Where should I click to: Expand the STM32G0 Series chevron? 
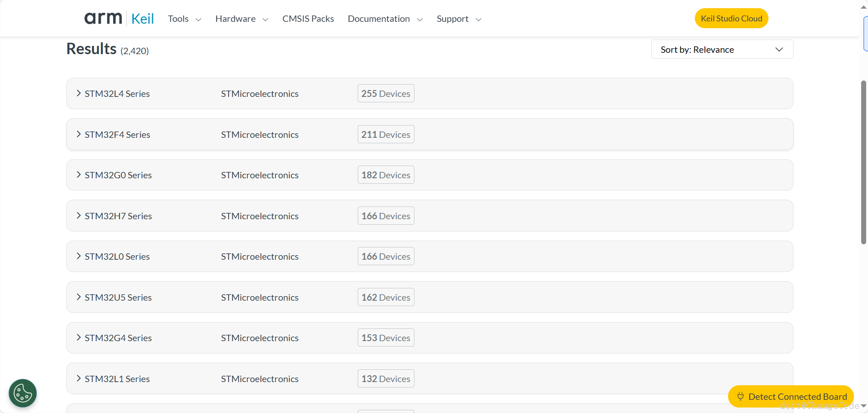click(x=79, y=175)
